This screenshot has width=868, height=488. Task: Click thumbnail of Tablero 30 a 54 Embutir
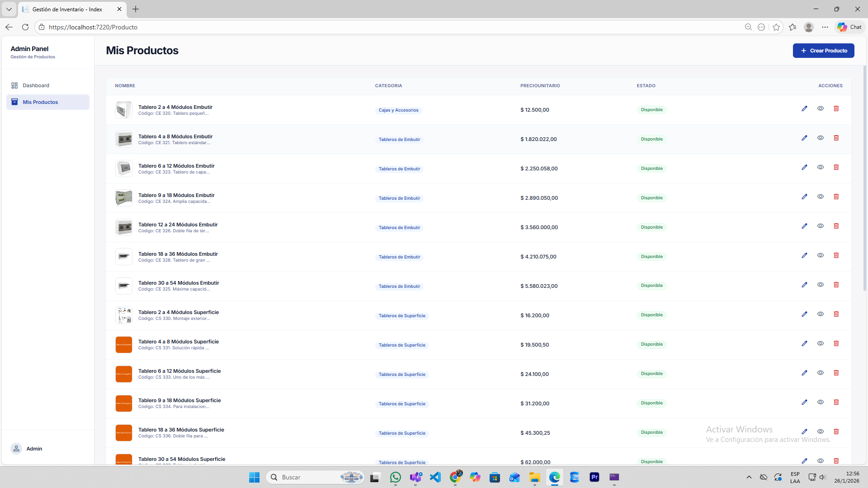tap(123, 286)
